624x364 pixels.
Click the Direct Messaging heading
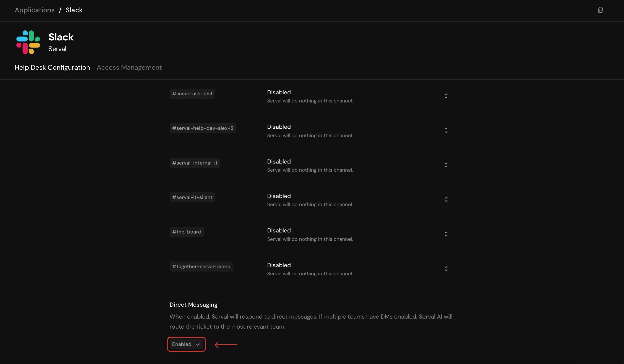pyautogui.click(x=193, y=305)
